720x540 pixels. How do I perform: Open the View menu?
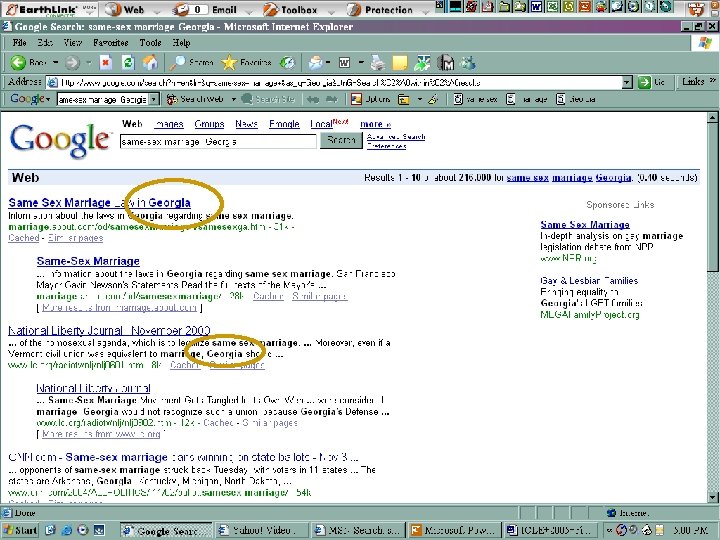coord(73,43)
